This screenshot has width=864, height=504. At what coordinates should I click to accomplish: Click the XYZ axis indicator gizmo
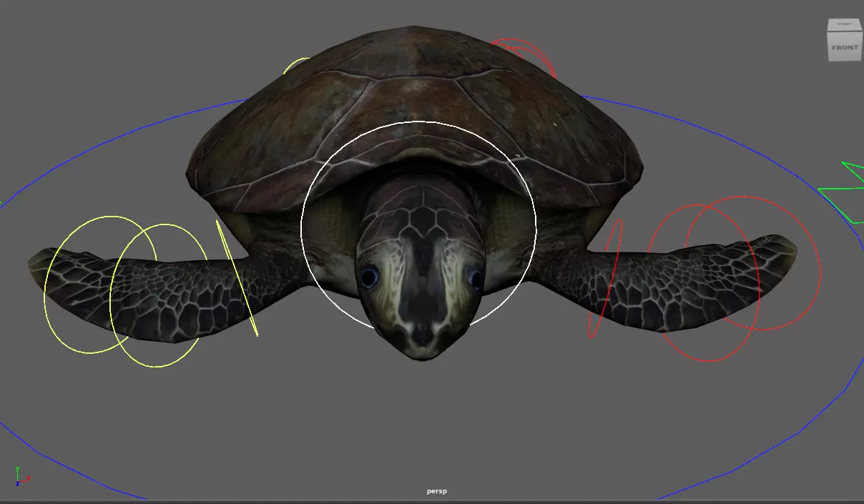(20, 477)
